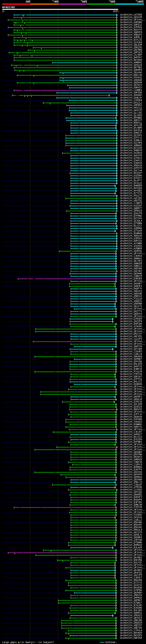Viewport: 146px width, 644px height.
Task: Click the purple alignment bar for UniRef100_C1MNE4
Action: pos(65,90)
